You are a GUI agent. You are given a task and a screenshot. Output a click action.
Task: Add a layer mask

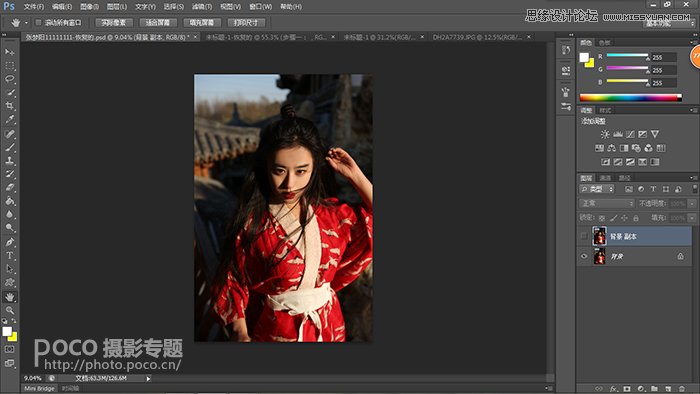click(x=627, y=389)
